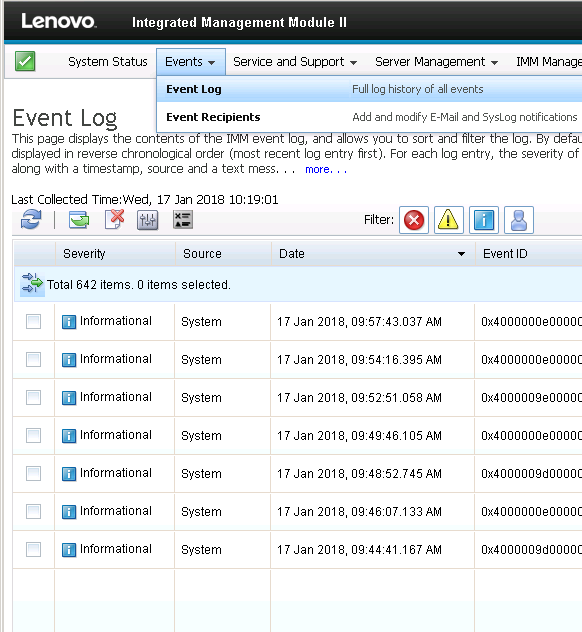Click the green checkmark system health icon
Image resolution: width=582 pixels, height=632 pixels.
point(25,61)
